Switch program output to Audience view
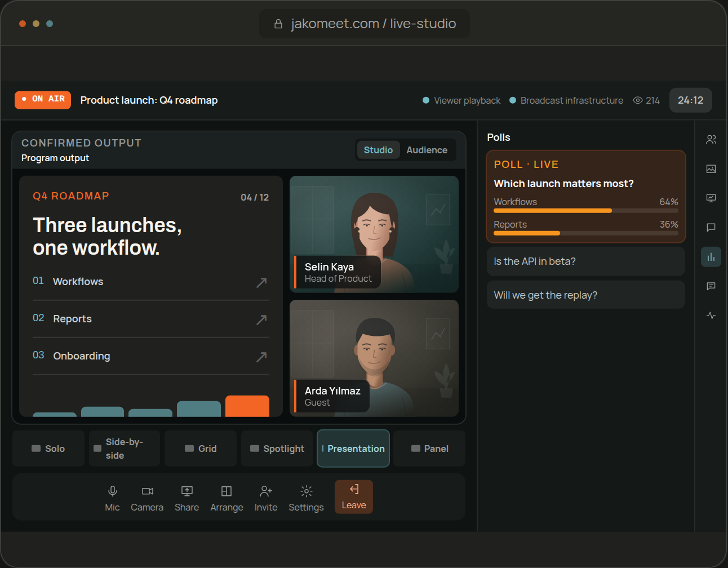 tap(427, 150)
